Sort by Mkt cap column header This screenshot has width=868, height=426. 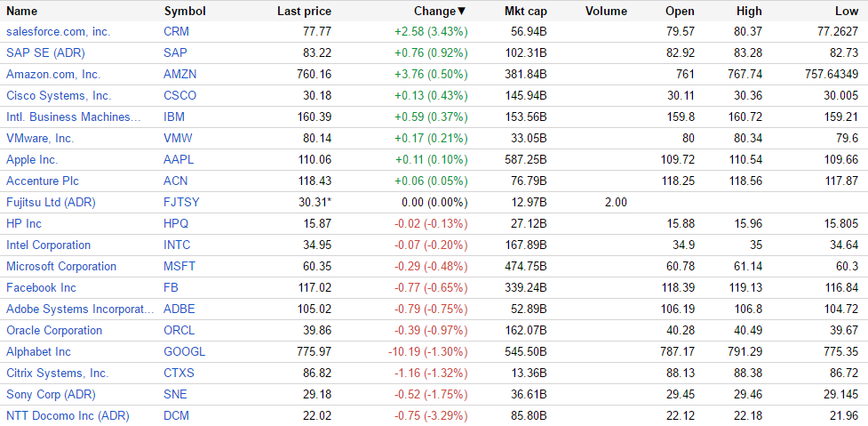point(524,12)
